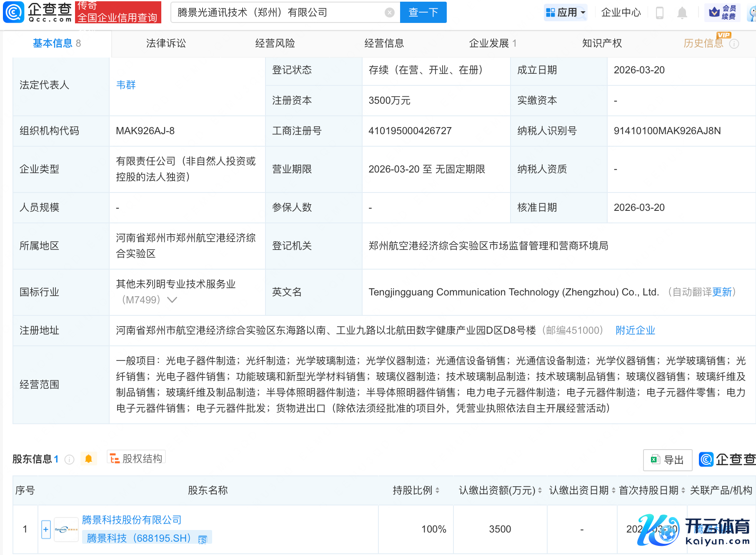Image resolution: width=756 pixels, height=555 pixels.
Task: Expand shareholder row with plus button
Action: pyautogui.click(x=46, y=529)
